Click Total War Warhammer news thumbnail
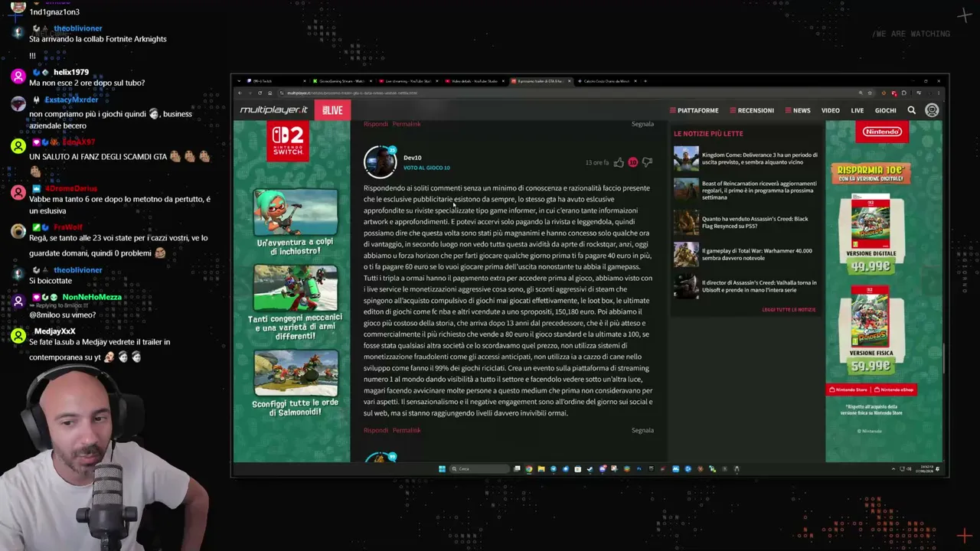 pyautogui.click(x=686, y=254)
